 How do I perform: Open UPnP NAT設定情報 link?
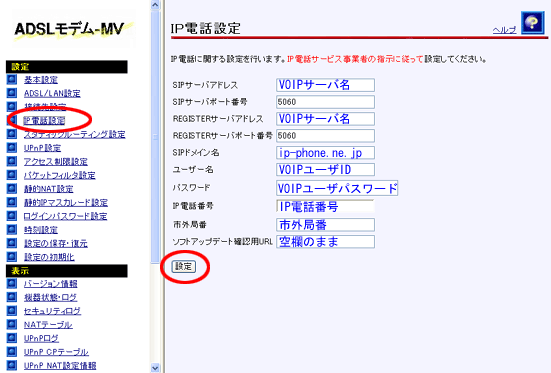(x=60, y=366)
